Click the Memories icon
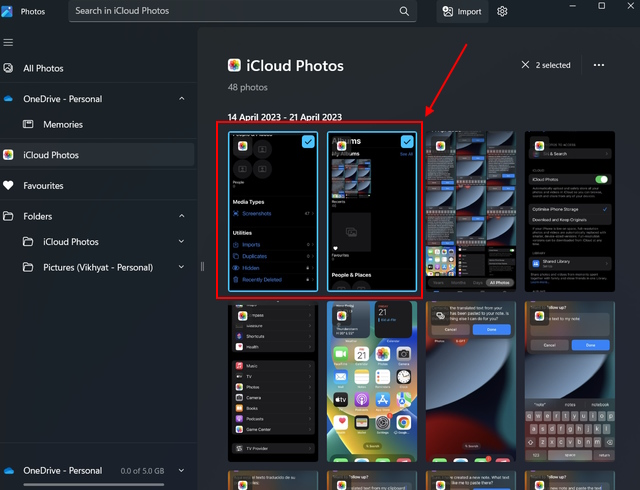This screenshot has width=640, height=490. tap(28, 124)
